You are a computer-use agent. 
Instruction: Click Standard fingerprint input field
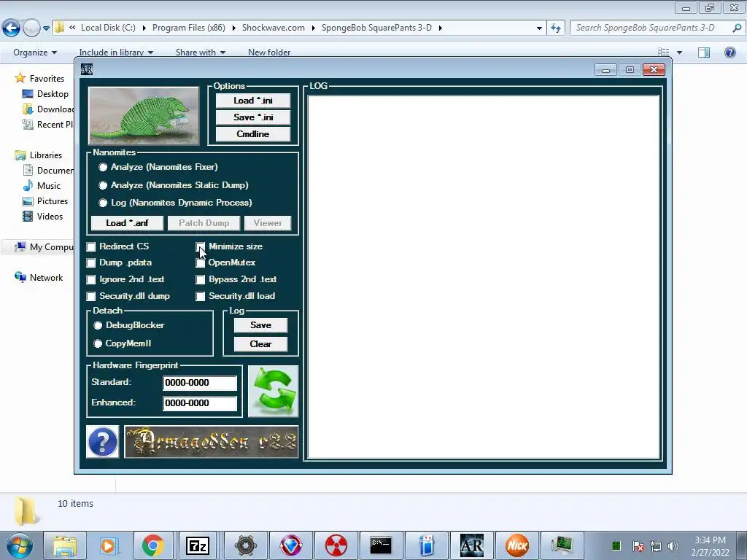[200, 383]
